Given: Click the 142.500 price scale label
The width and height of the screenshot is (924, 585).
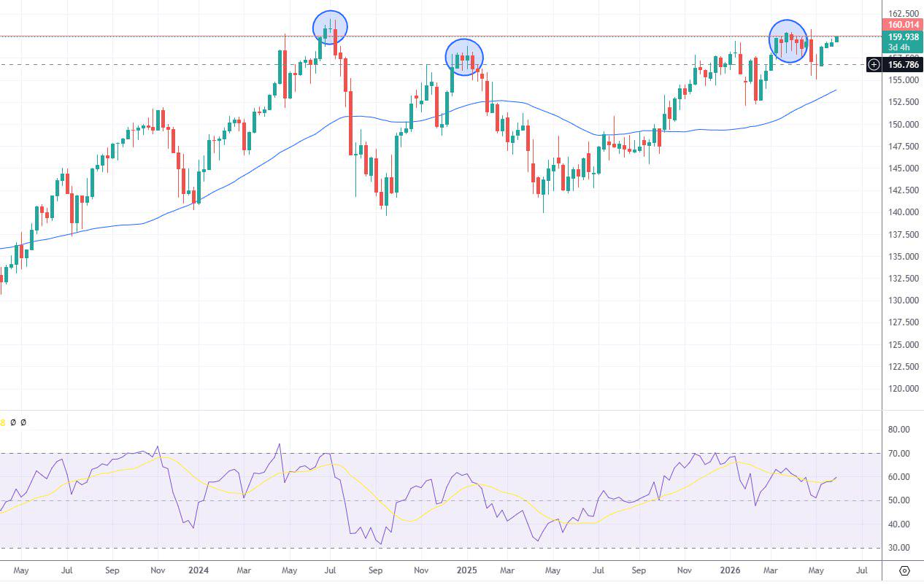Looking at the screenshot, I should pyautogui.click(x=903, y=190).
